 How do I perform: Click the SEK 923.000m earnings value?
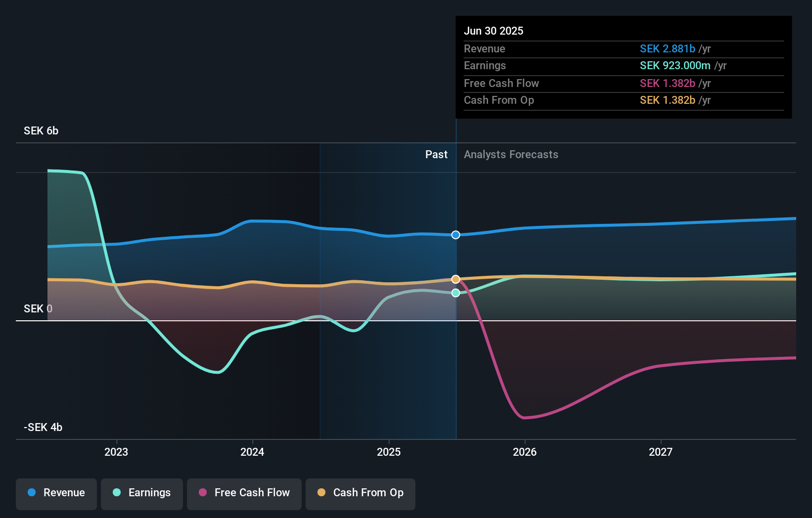click(x=675, y=65)
